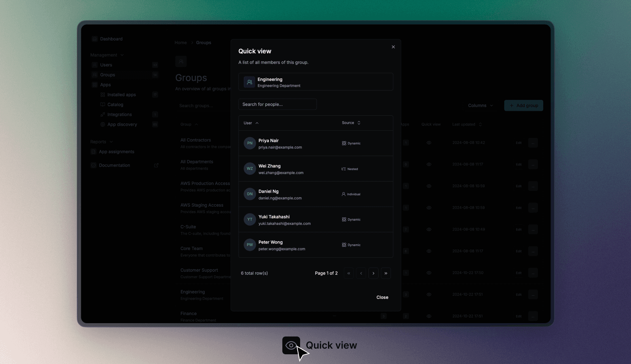This screenshot has width=631, height=364.
Task: Open Quick view eye for AWS Production Access row
Action: pyautogui.click(x=429, y=186)
